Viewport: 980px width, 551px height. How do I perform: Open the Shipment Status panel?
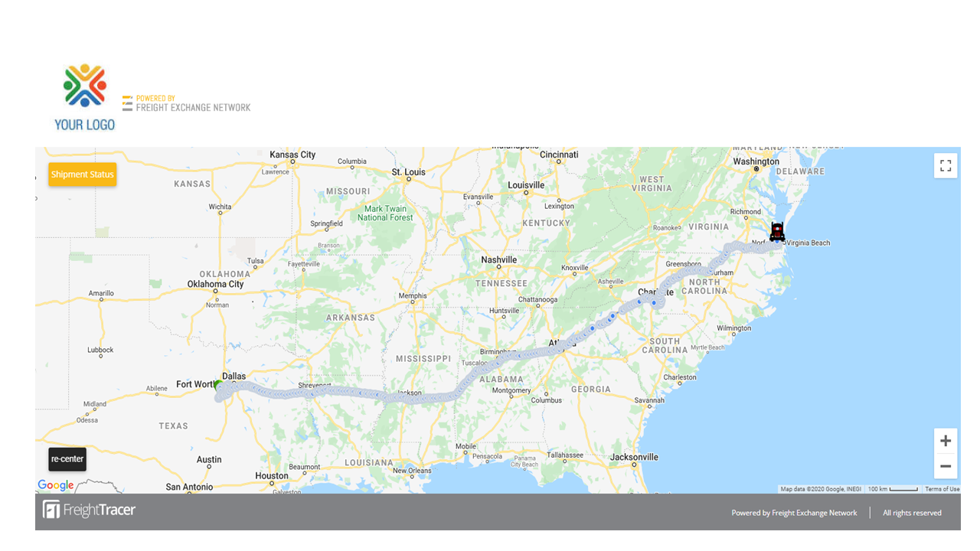(x=83, y=174)
